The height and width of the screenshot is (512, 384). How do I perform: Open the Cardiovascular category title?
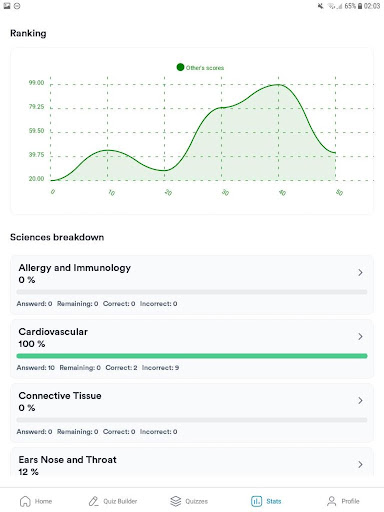[x=53, y=332]
